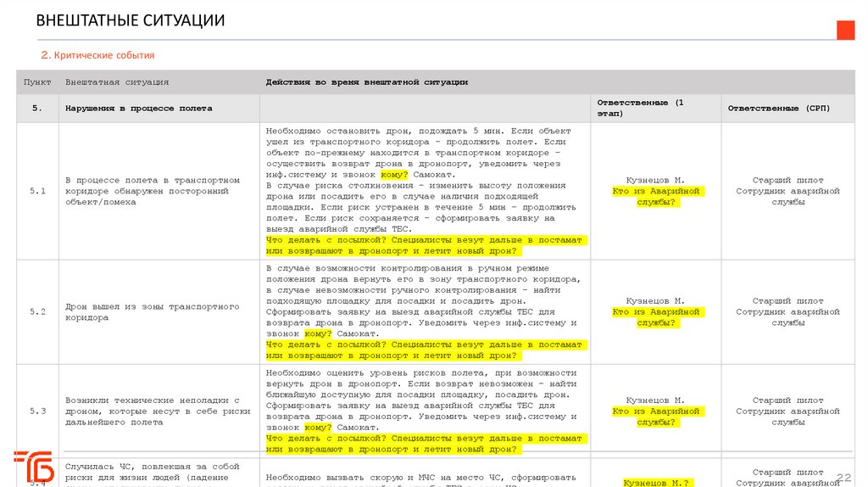Screen dimensions: 868x487
Task: Click highlighted 'Кто из Аварийной службы?' in row 5.3
Action: coord(656,416)
